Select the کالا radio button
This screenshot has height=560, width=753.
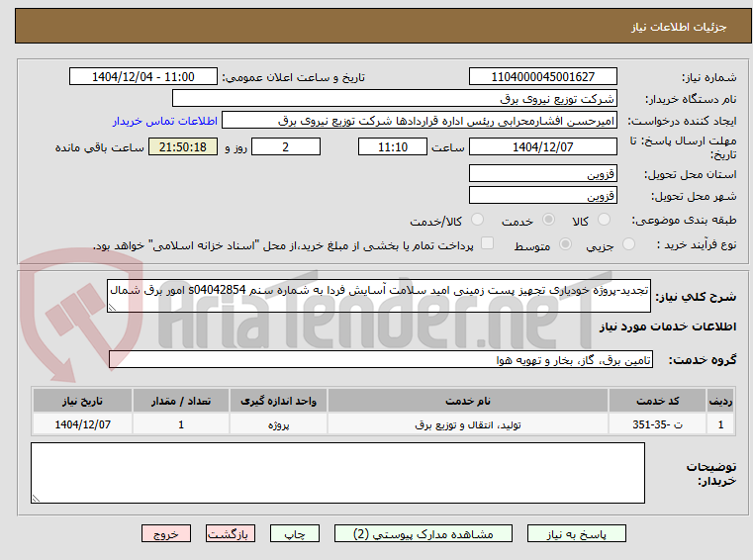[x=604, y=220]
